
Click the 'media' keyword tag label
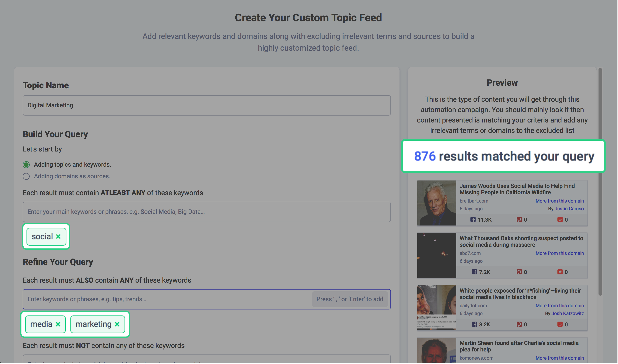(41, 325)
